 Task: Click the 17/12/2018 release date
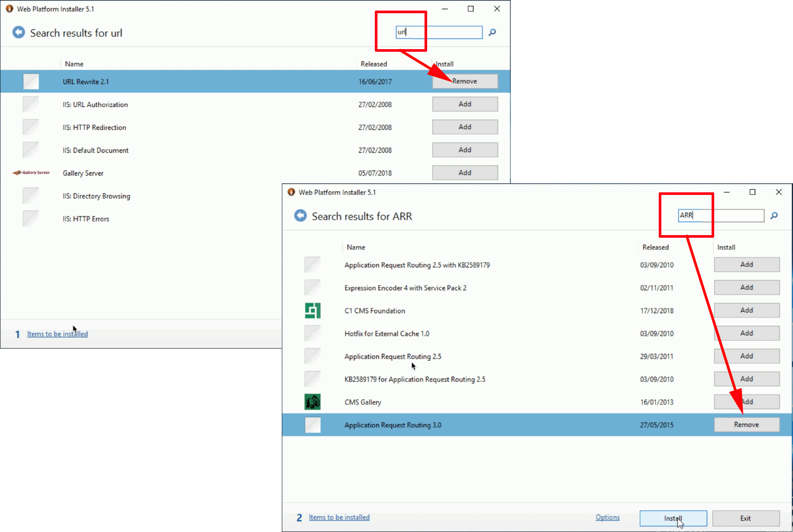click(657, 311)
